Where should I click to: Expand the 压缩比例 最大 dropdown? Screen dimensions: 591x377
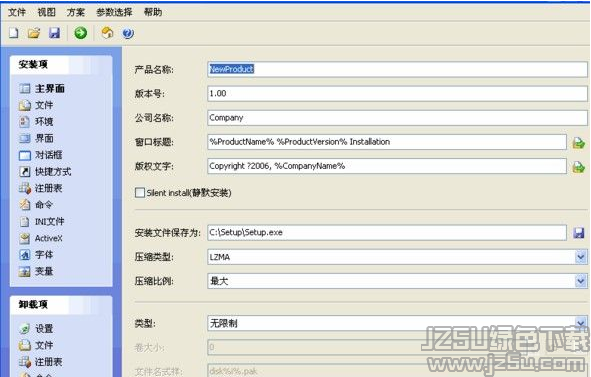coord(581,281)
